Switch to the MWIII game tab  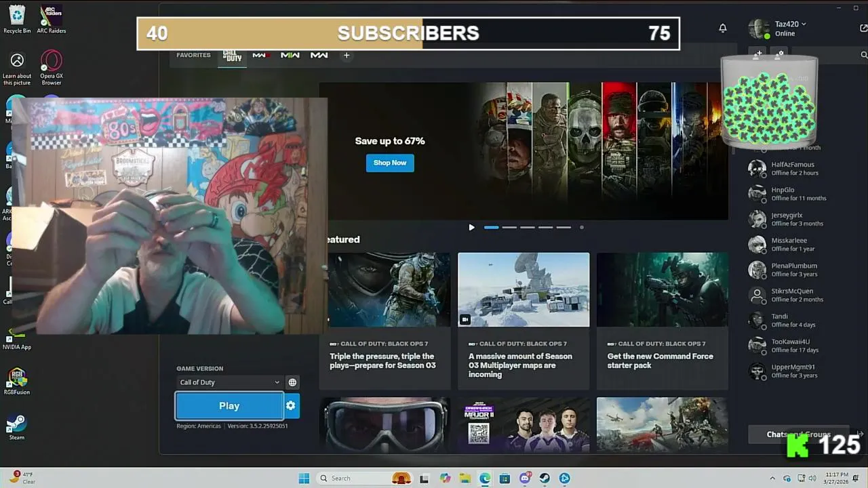[261, 56]
